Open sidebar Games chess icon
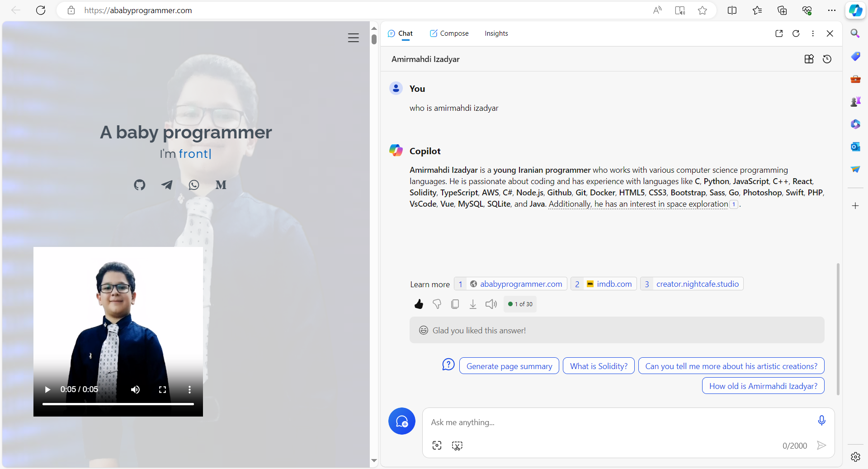Image resolution: width=868 pixels, height=469 pixels. [x=855, y=101]
